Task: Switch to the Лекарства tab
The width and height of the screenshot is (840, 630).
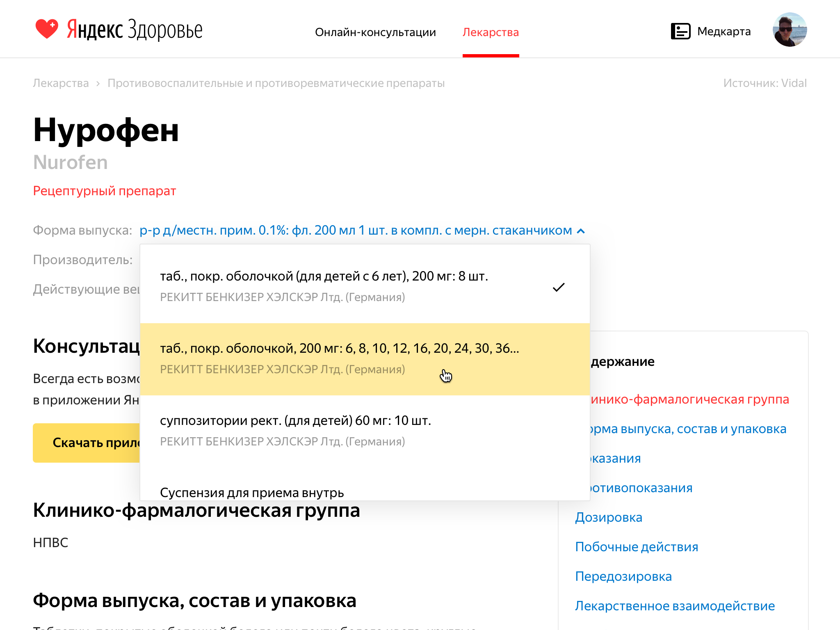Action: tap(491, 32)
